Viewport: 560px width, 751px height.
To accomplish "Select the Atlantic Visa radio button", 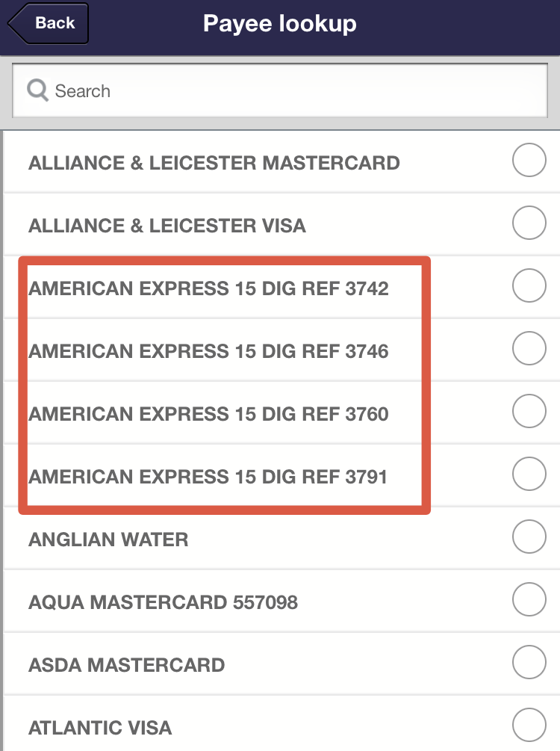I will [x=529, y=727].
